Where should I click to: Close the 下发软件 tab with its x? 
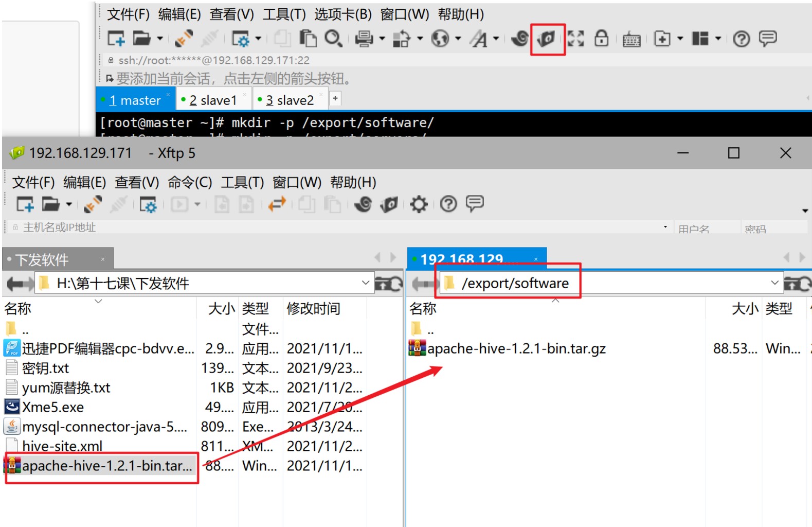click(x=103, y=259)
